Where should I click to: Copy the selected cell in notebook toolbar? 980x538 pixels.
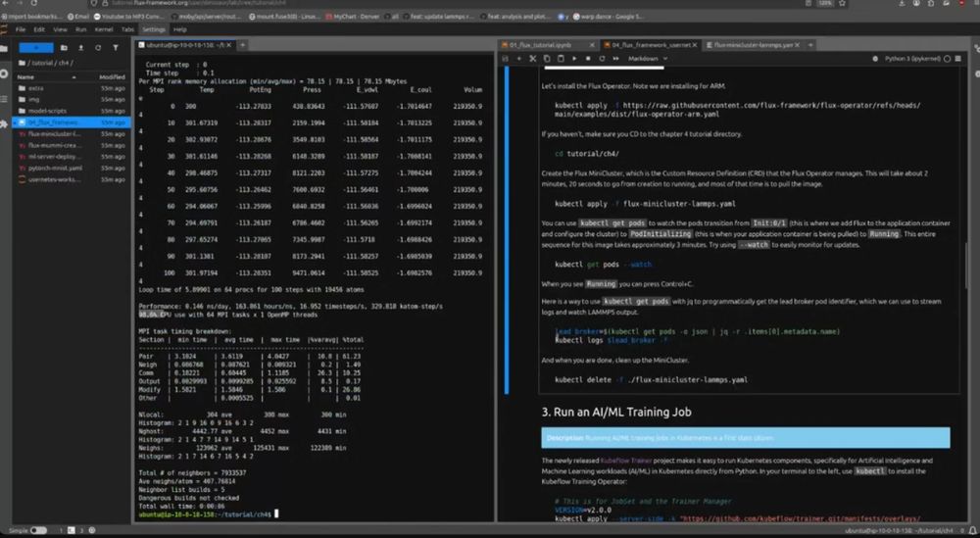[x=546, y=59]
